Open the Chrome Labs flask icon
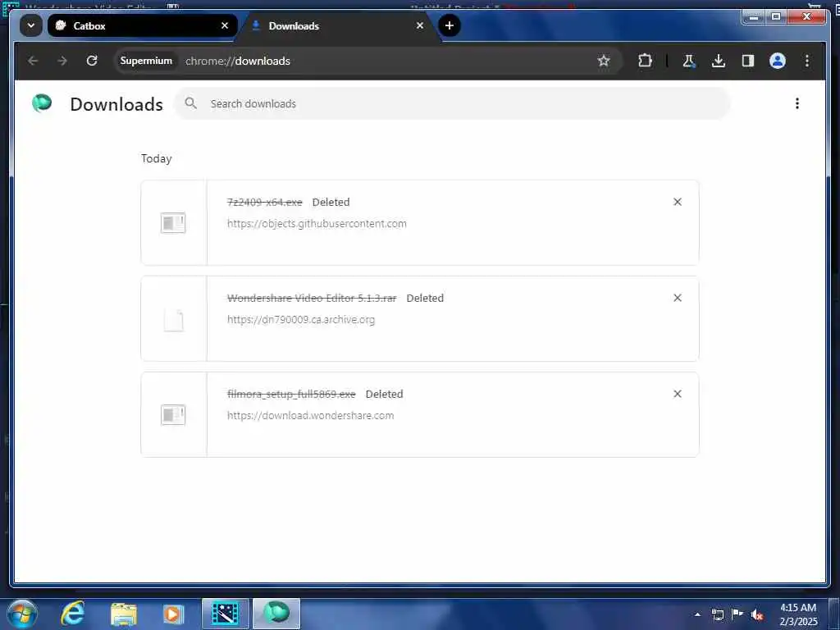 689,61
